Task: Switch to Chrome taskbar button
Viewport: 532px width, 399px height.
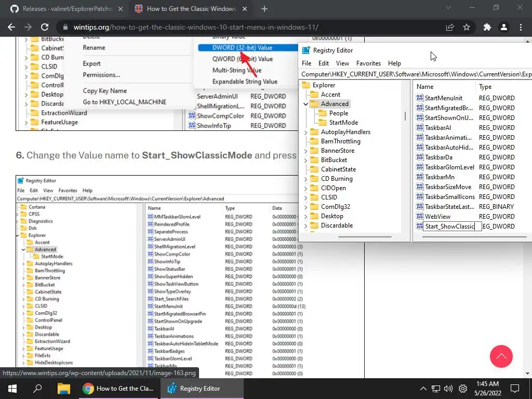Action: (x=119, y=389)
